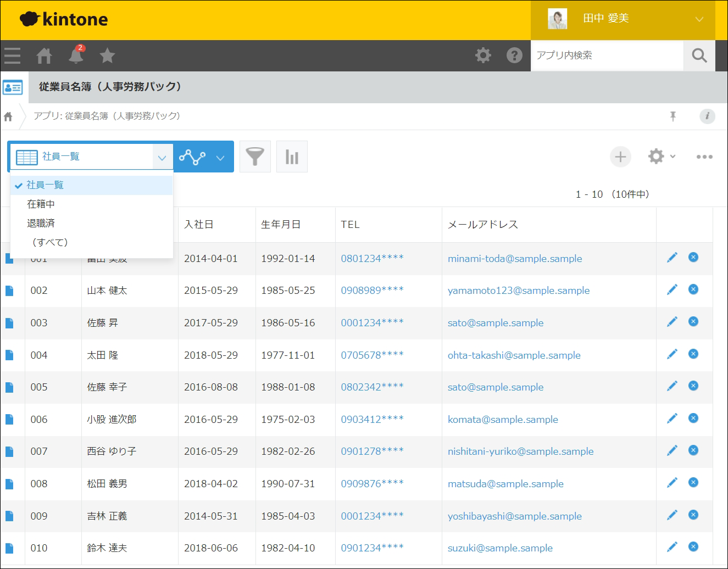Choose the （すべて） view option
The image size is (728, 569).
click(x=49, y=242)
